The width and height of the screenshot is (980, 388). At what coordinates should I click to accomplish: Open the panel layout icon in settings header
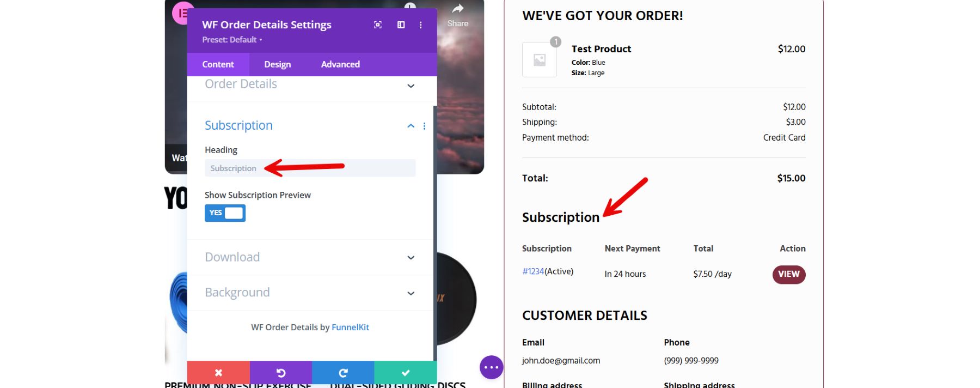[x=400, y=25]
